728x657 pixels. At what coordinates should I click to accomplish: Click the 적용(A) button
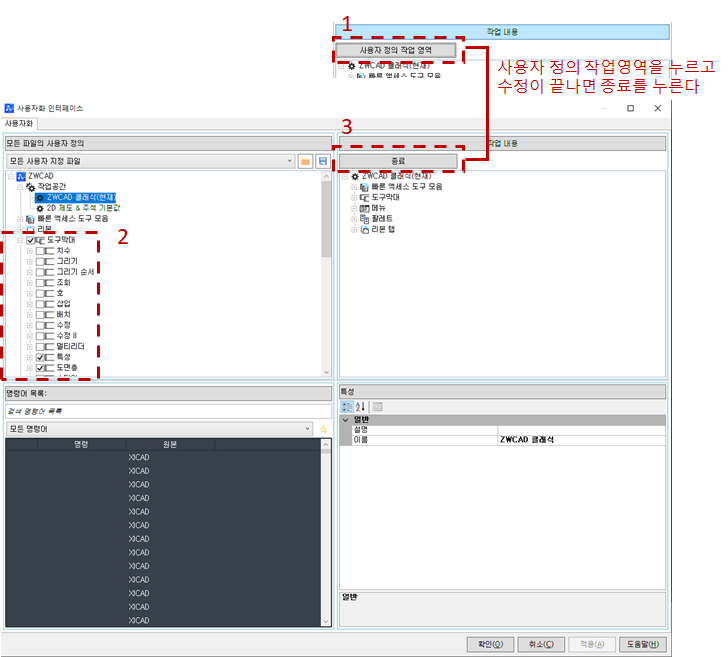(x=592, y=644)
